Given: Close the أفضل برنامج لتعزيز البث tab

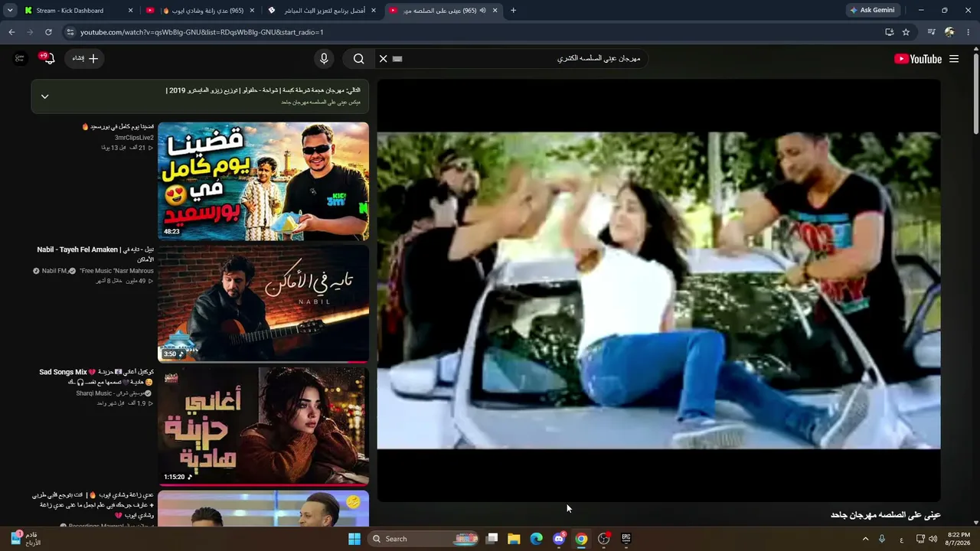Looking at the screenshot, I should point(373,11).
